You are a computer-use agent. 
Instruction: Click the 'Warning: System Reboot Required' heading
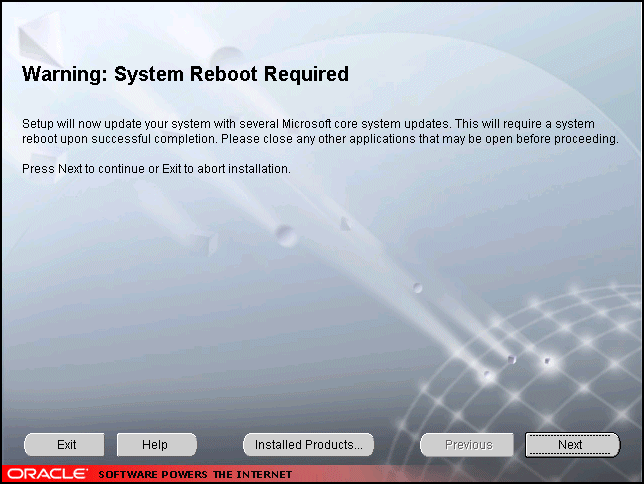pos(185,74)
